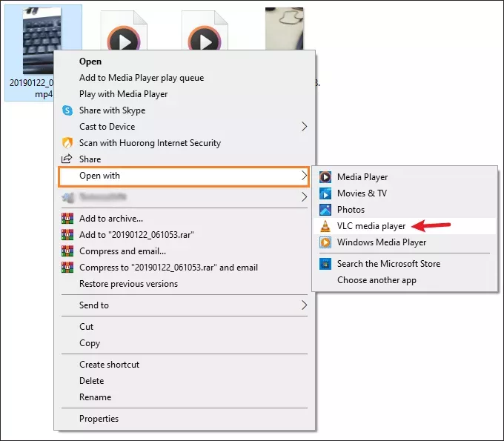Expand the blurred entry's submenu arrow
Viewport: 504px width, 441px height.
pos(304,196)
